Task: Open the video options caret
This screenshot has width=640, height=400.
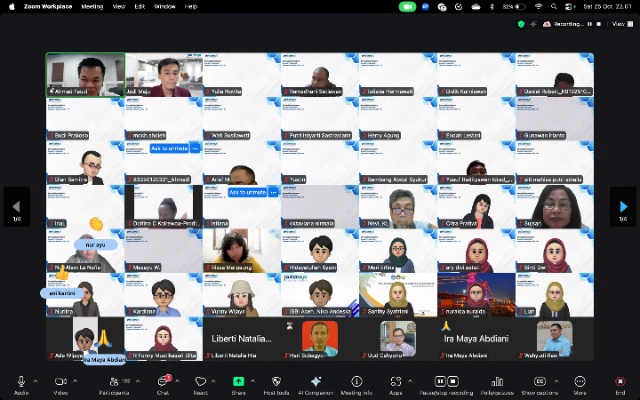Action: [x=75, y=381]
